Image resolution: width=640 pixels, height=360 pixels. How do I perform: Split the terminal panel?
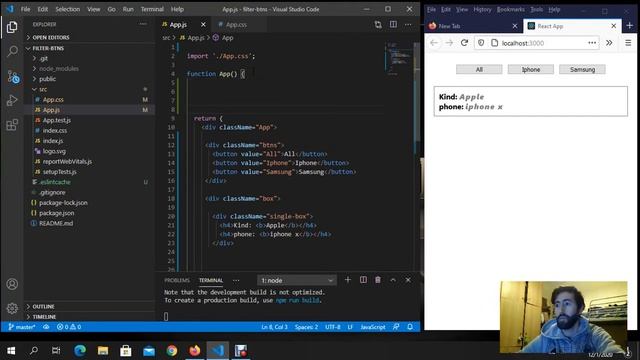[363, 280]
